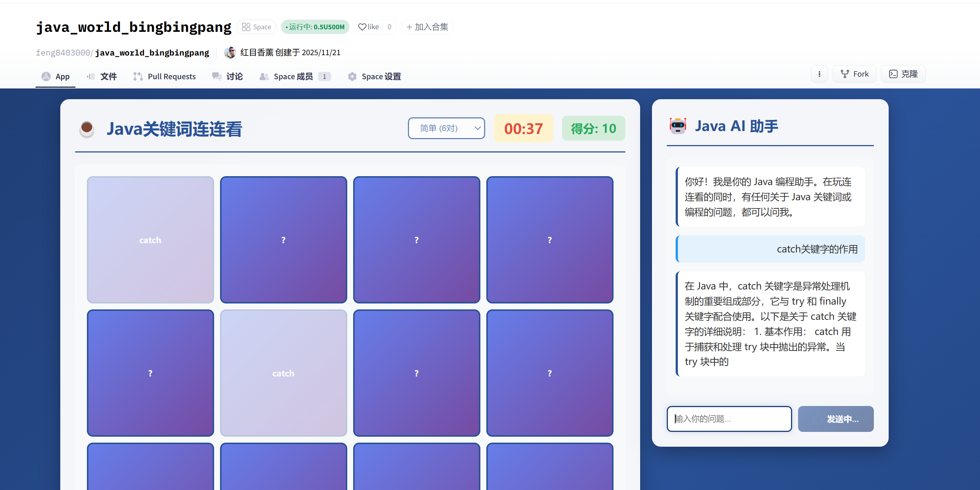Focus the question input field
Viewport: 980px width, 490px height.
click(x=729, y=419)
